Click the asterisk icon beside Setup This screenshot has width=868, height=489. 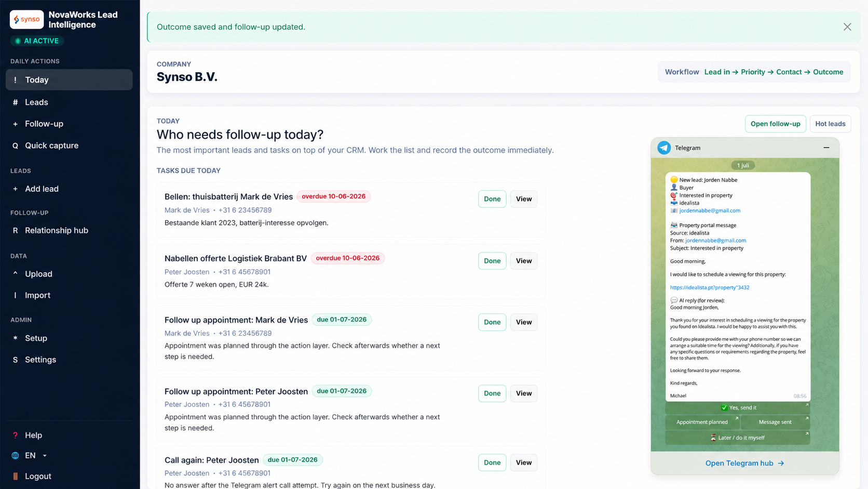[x=15, y=338]
